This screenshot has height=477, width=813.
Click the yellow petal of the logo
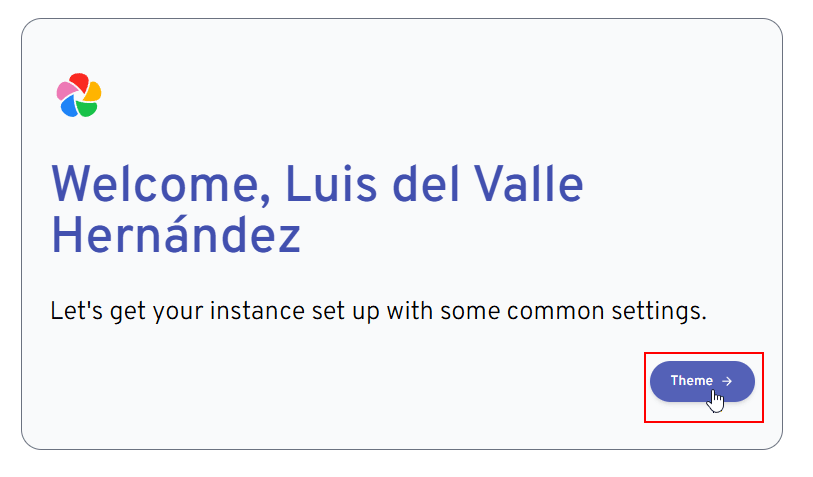[92, 91]
